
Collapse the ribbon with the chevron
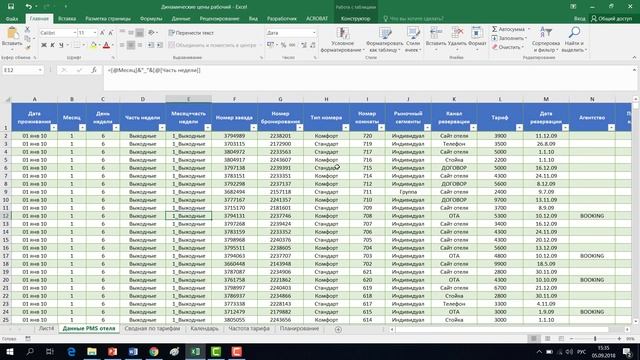[x=634, y=58]
